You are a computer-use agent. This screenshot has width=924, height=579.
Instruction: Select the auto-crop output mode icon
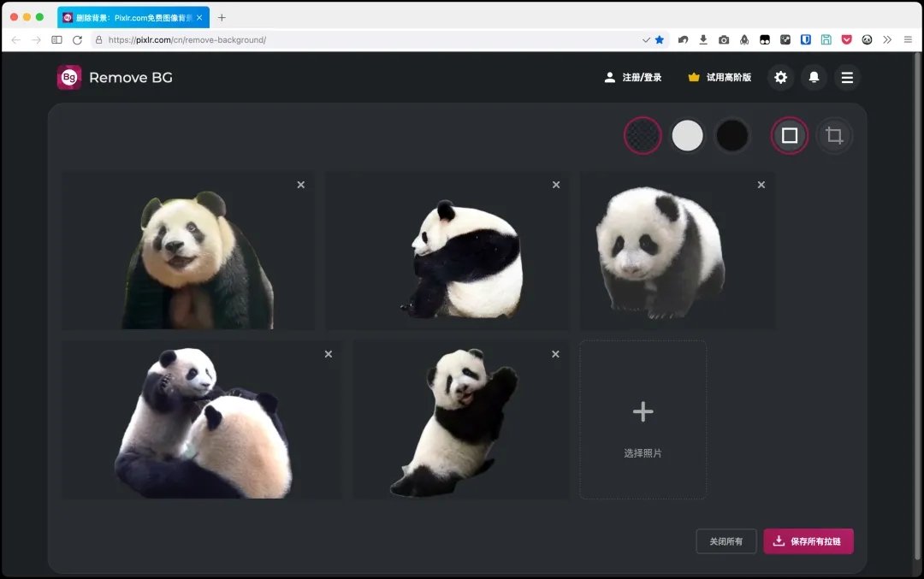click(834, 135)
